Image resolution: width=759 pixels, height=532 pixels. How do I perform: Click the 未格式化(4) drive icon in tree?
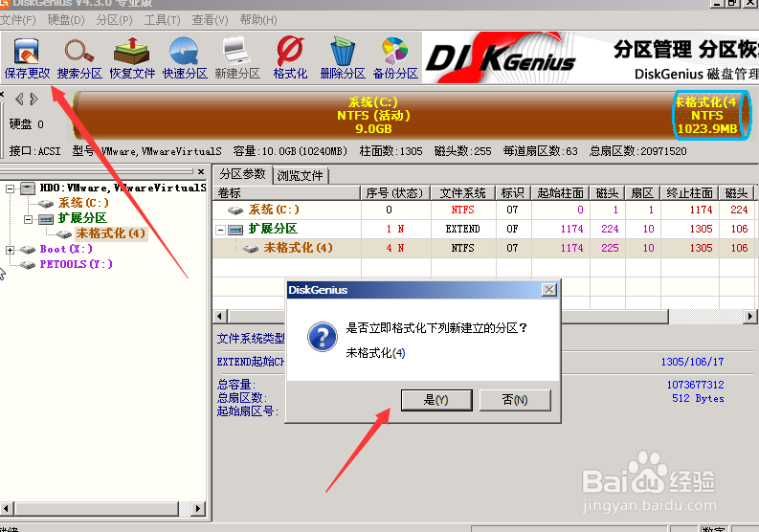(64, 234)
